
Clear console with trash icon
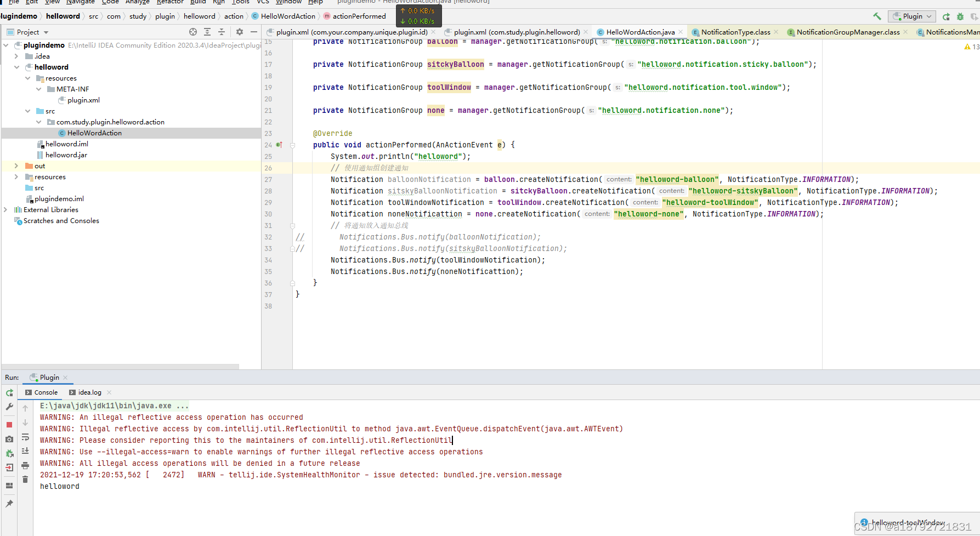pos(25,480)
